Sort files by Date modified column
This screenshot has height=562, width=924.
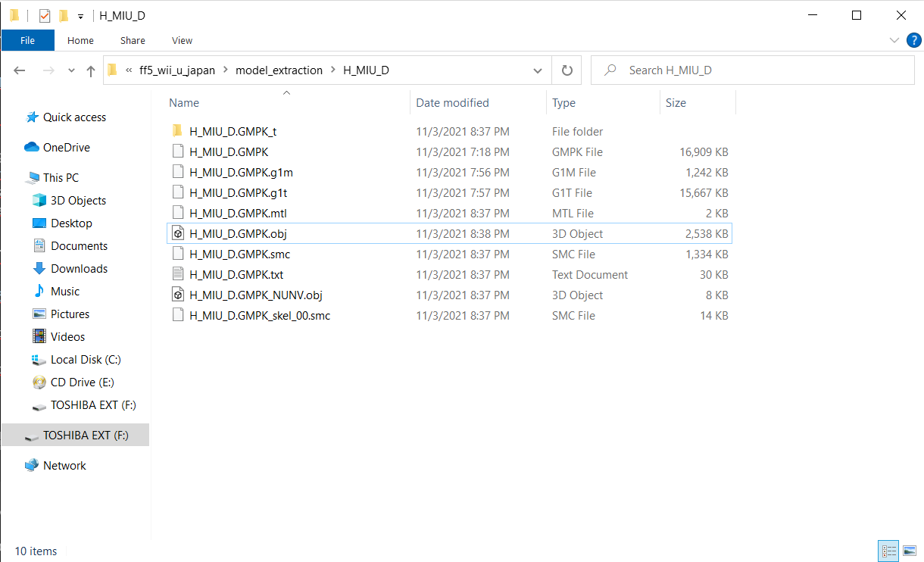coord(452,103)
